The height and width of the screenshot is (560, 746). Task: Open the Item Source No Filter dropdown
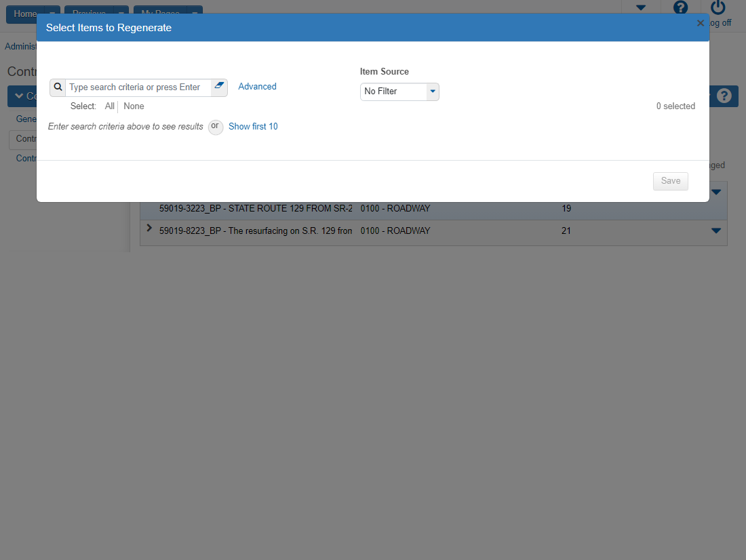click(x=399, y=92)
